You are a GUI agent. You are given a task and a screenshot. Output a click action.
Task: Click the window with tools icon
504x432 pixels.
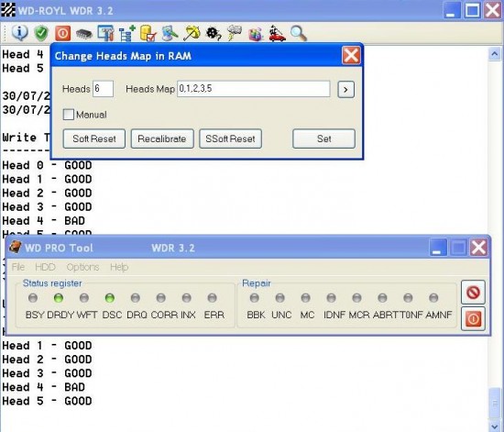[105, 33]
